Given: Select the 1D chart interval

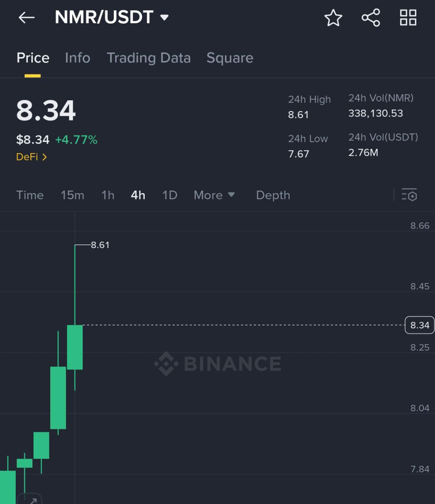Looking at the screenshot, I should click(170, 195).
